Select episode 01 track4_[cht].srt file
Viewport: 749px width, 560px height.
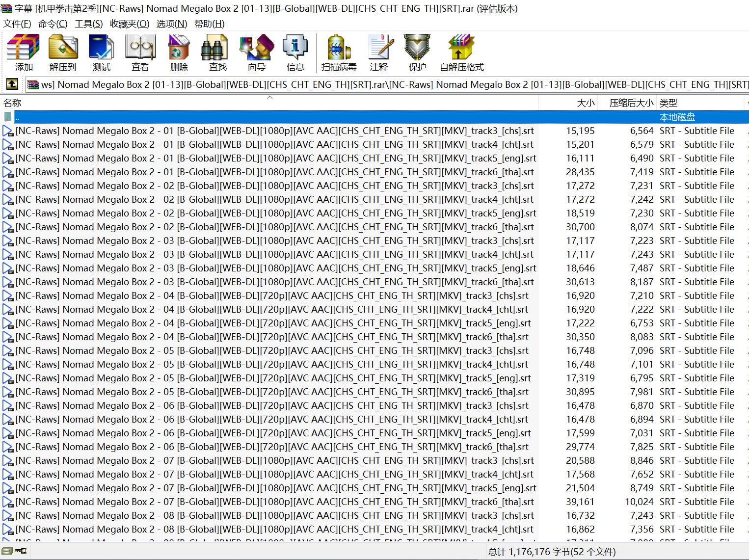(x=274, y=144)
